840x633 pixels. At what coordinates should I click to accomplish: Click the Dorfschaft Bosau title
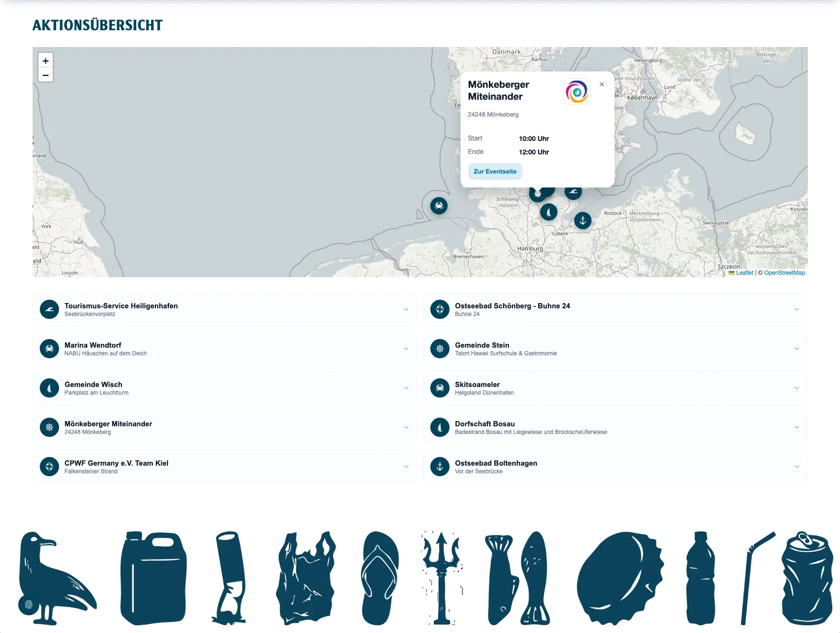(x=485, y=424)
